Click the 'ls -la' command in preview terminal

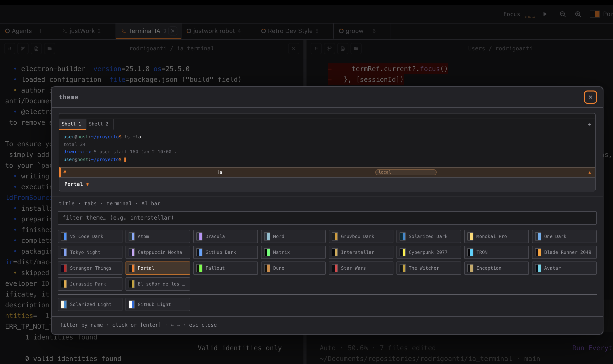133,137
